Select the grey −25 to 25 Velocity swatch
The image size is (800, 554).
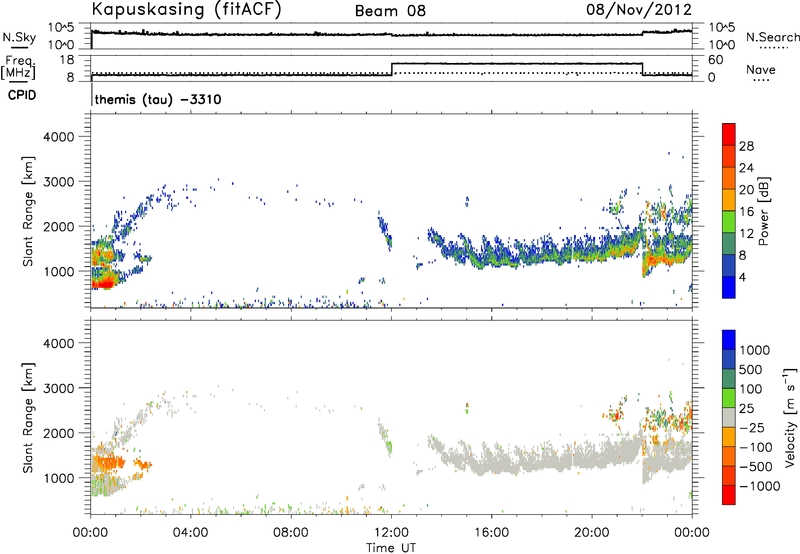point(729,418)
